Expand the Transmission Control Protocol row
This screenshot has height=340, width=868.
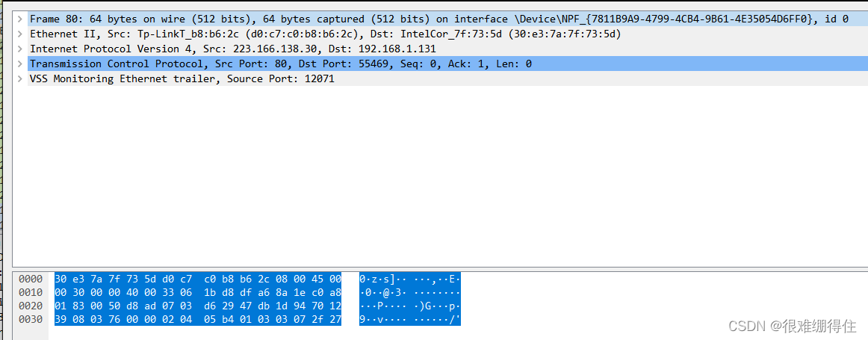pyautogui.click(x=20, y=64)
